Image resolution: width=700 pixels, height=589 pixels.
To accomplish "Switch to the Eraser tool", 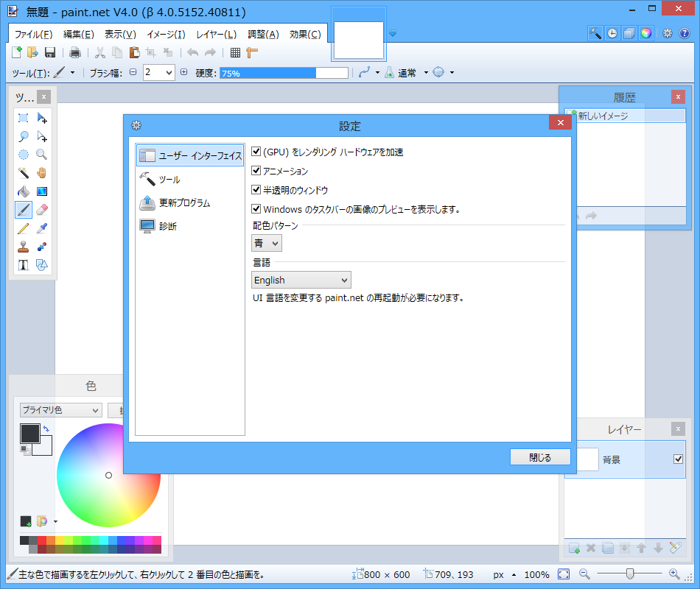I will [42, 209].
